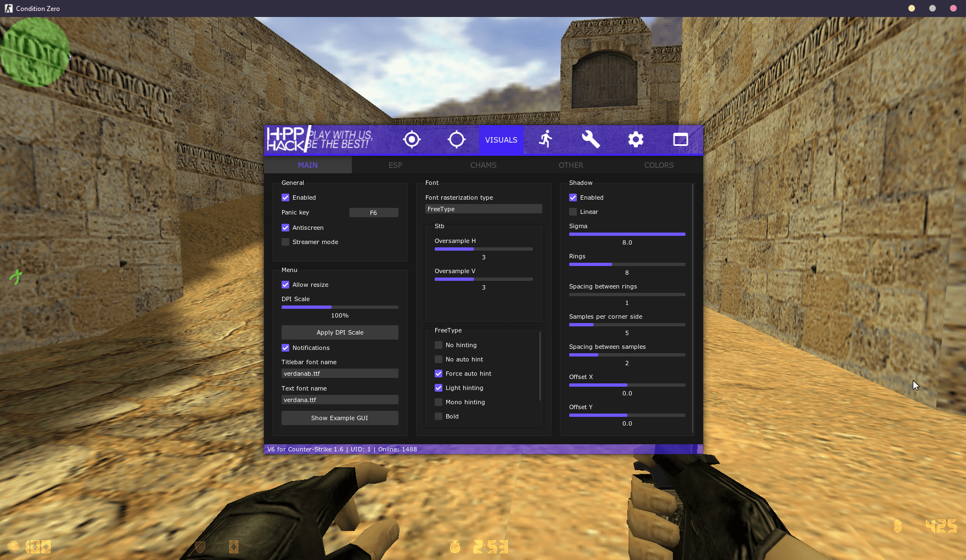The height and width of the screenshot is (560, 966).
Task: Click the Condition Zero title bar icon
Action: (x=8, y=8)
